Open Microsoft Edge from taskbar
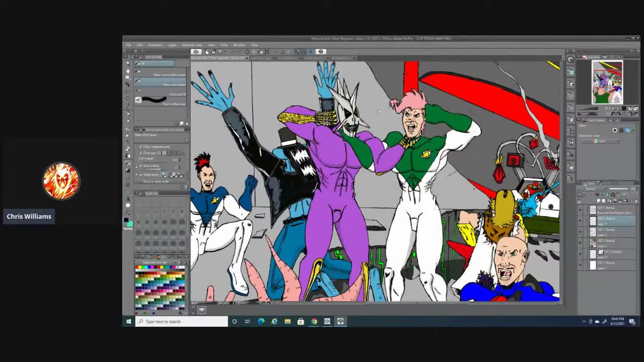The width and height of the screenshot is (644, 362). pyautogui.click(x=261, y=321)
